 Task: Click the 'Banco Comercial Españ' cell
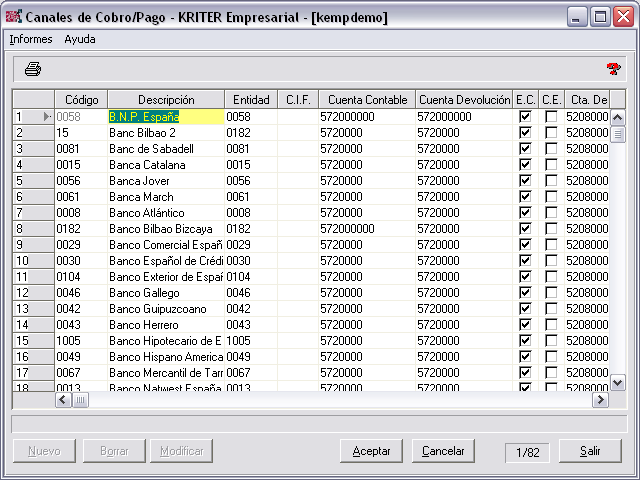166,244
